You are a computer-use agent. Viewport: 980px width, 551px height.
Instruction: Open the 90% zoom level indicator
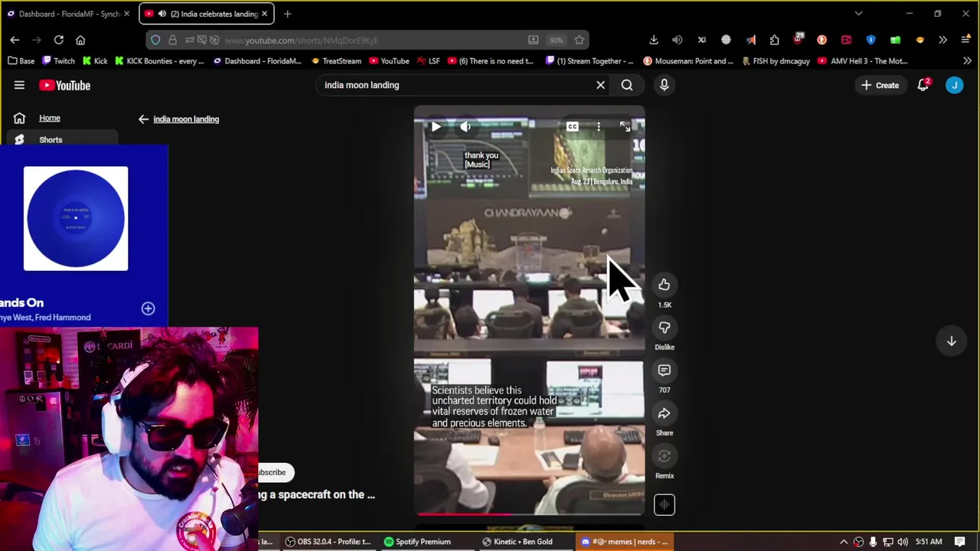click(x=557, y=40)
